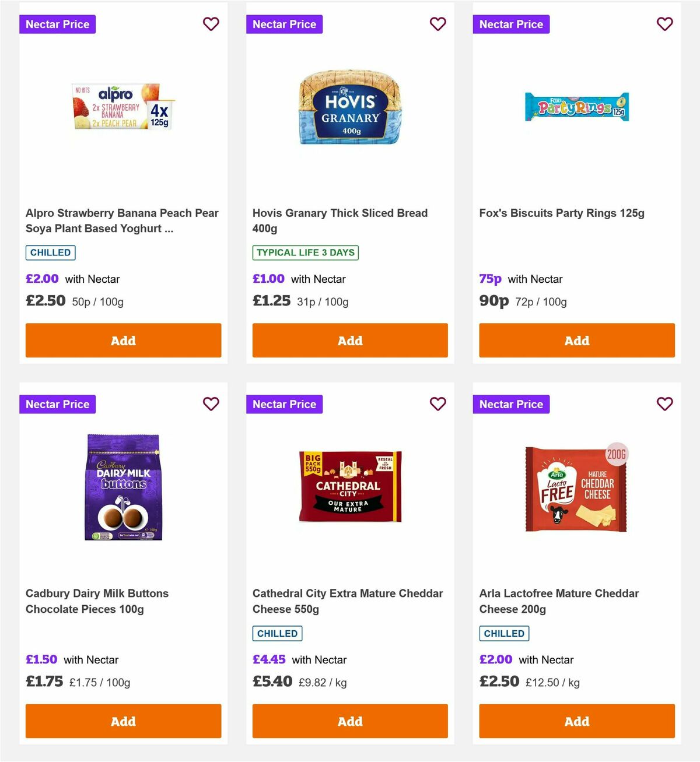Image resolution: width=700 pixels, height=762 pixels.
Task: Open the Alpro Strawberry Banana product page
Action: point(121,220)
